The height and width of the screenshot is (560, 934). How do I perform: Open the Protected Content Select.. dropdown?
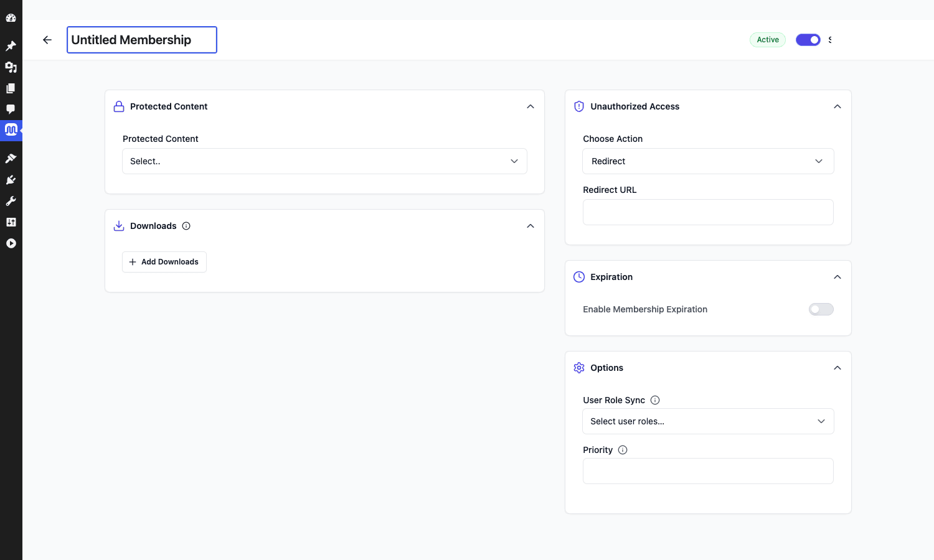click(x=324, y=161)
